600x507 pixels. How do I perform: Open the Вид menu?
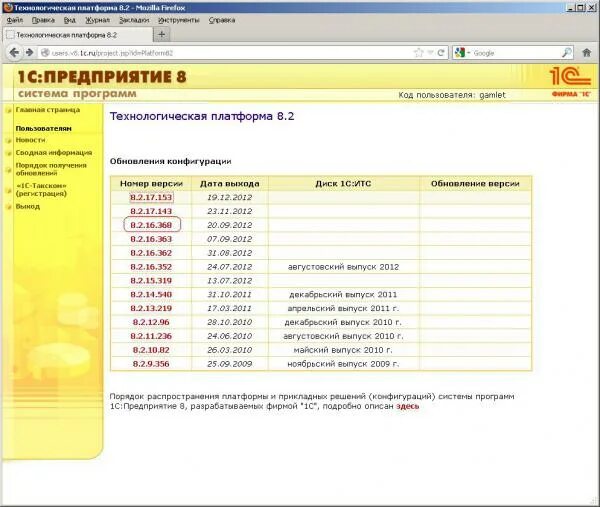click(70, 20)
